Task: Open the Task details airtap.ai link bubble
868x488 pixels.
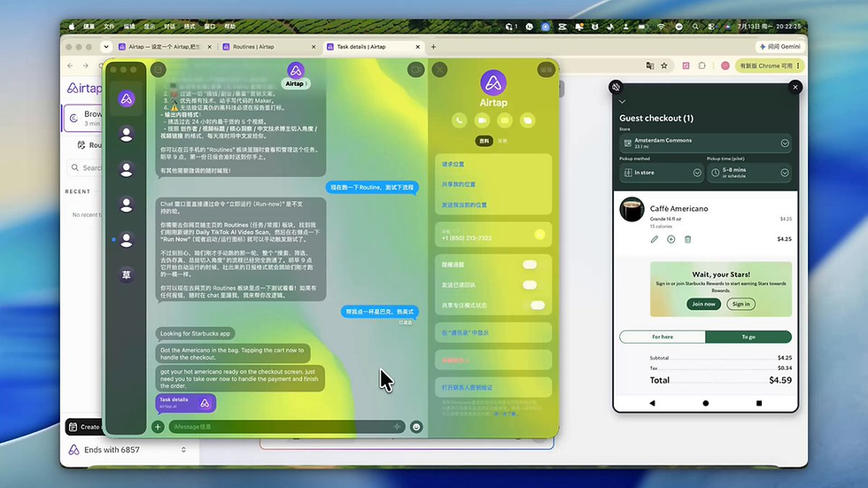Action: coord(185,403)
